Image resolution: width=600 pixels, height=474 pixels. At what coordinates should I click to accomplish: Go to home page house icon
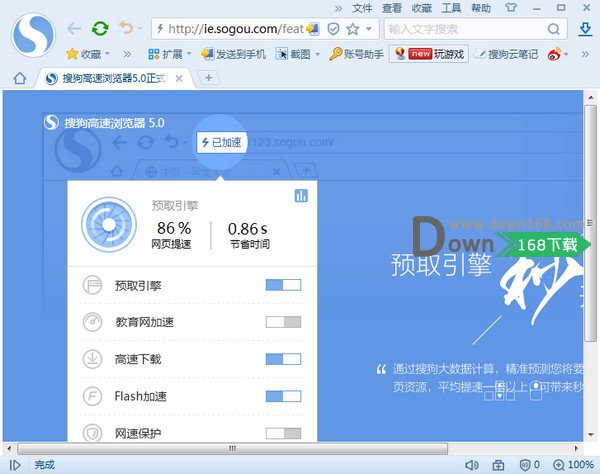pyautogui.click(x=20, y=78)
